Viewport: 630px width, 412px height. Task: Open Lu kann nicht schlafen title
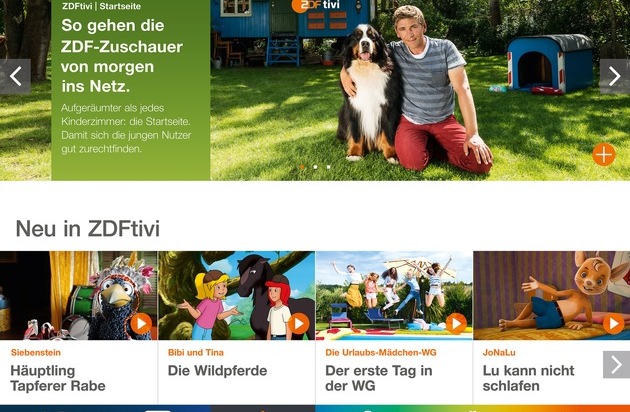528,378
